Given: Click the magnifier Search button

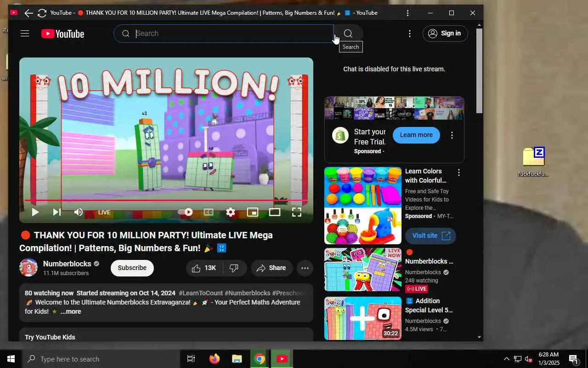Looking at the screenshot, I should tap(348, 34).
